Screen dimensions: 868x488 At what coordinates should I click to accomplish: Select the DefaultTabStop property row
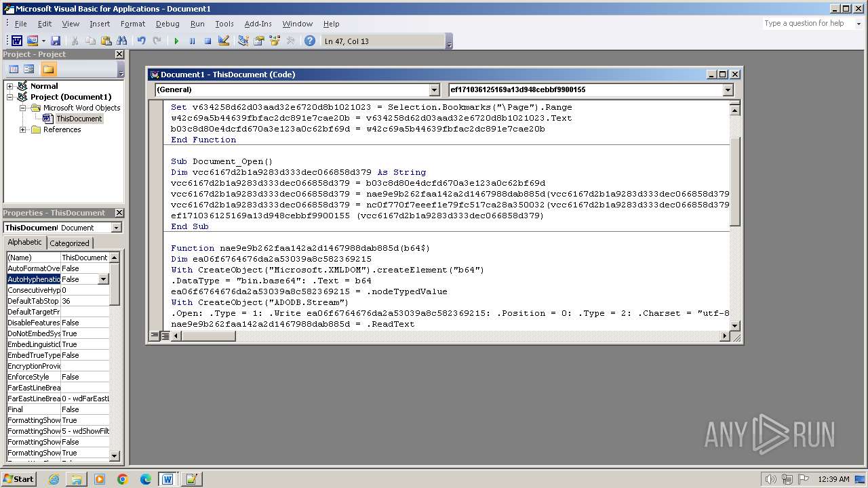(x=58, y=301)
